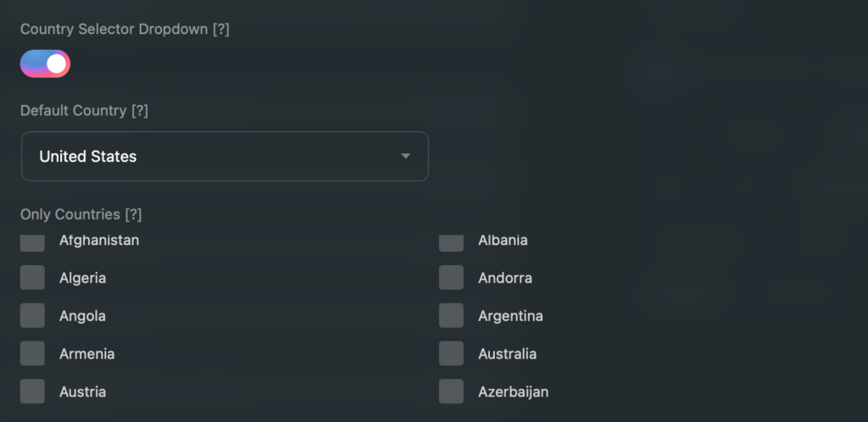Toggle the Country Selector Dropdown switch
Viewport: 868px width, 422px height.
pos(45,64)
